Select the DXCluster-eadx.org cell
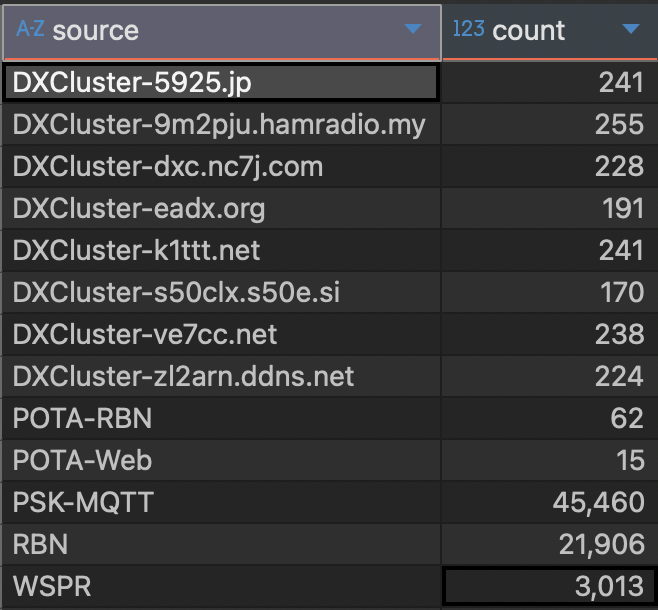This screenshot has height=610, width=658. pos(221,208)
